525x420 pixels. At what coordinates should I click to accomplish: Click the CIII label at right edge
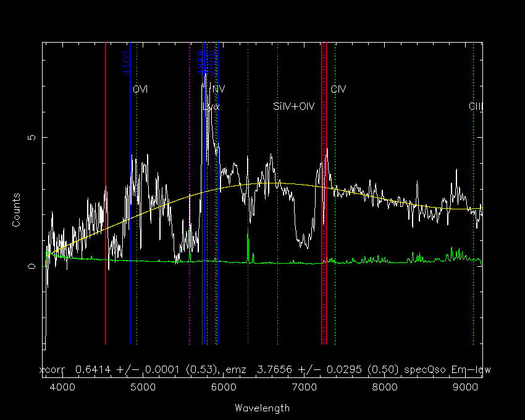(475, 107)
